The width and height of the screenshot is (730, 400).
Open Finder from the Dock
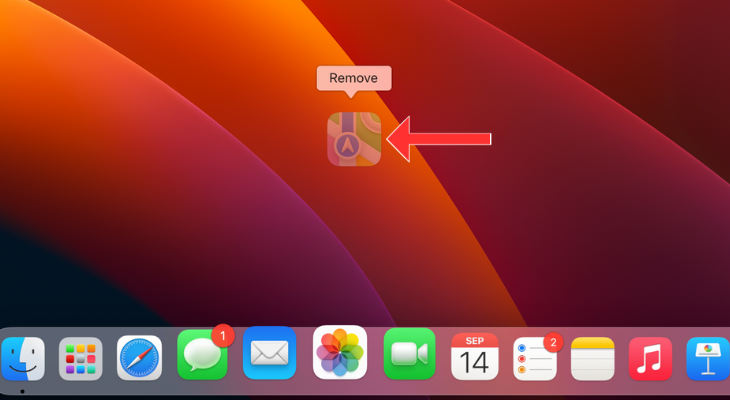pyautogui.click(x=22, y=358)
